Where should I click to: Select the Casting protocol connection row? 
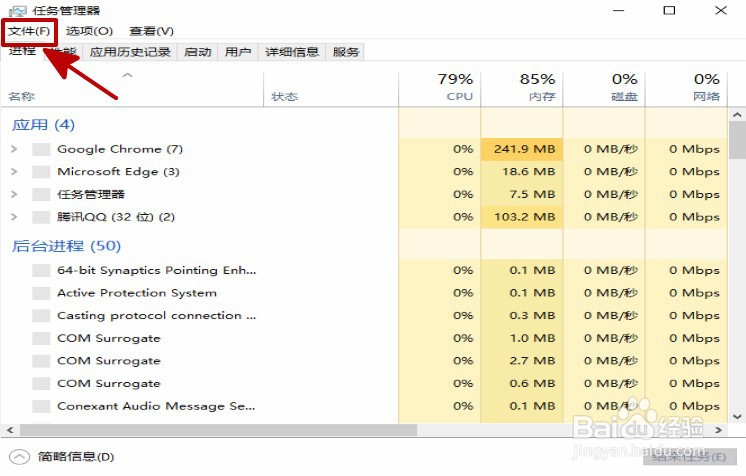point(364,316)
